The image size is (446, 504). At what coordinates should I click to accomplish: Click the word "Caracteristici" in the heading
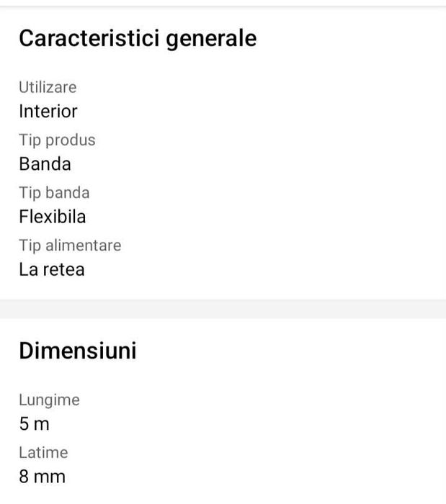point(89,39)
